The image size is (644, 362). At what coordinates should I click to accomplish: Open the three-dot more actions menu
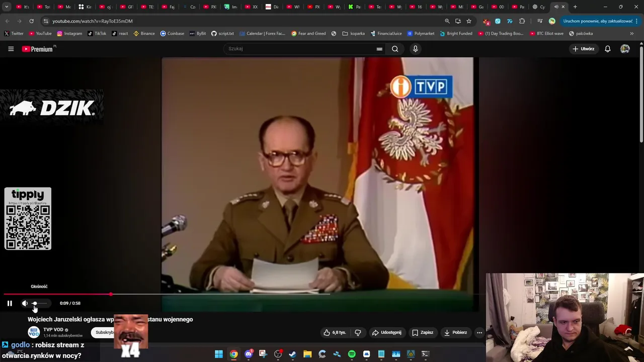[x=479, y=332]
